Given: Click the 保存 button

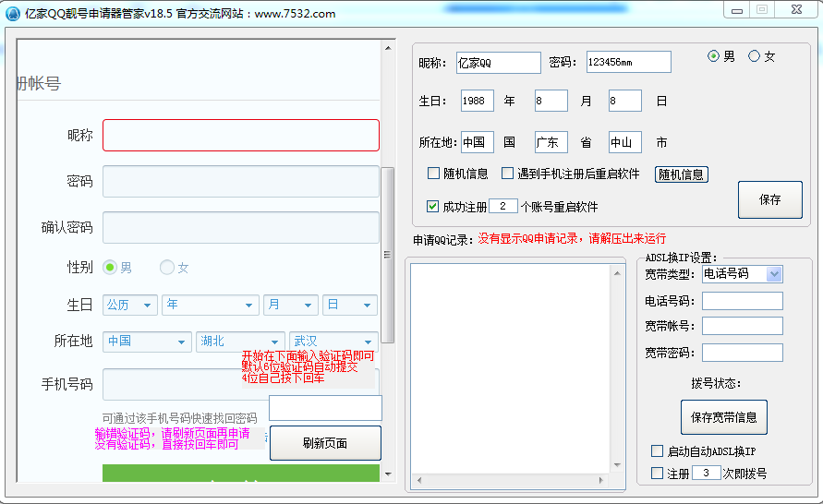Looking at the screenshot, I should click(x=769, y=199).
